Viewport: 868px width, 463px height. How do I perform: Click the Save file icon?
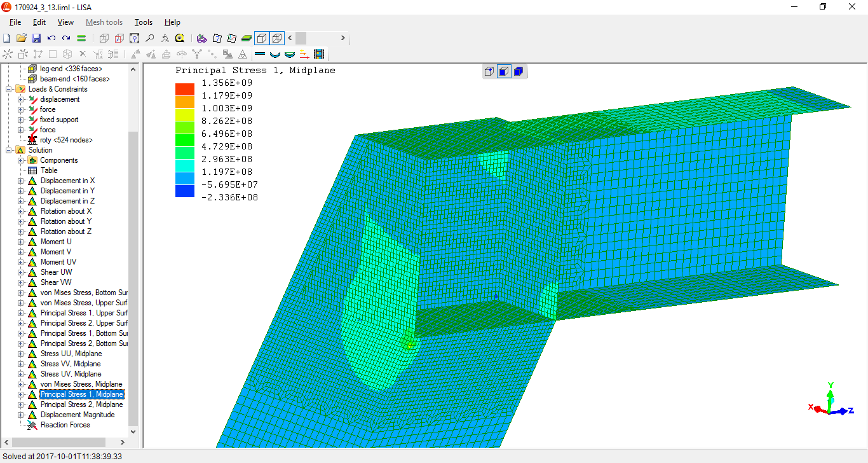[36, 38]
